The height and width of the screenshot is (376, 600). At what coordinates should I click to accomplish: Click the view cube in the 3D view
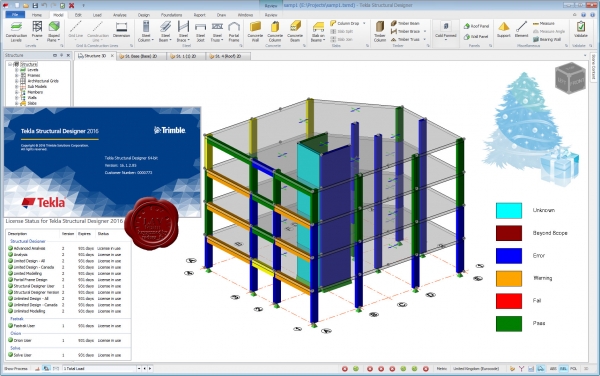tap(570, 78)
